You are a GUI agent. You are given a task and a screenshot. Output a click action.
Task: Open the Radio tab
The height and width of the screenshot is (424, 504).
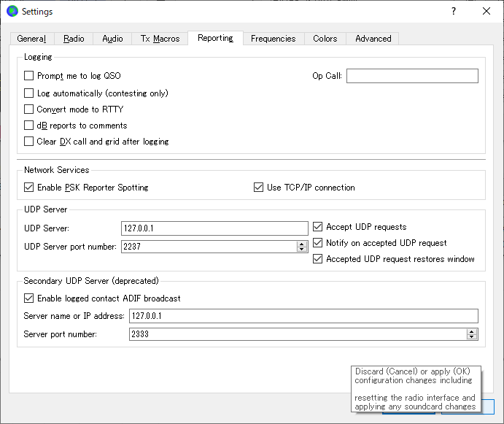(74, 39)
